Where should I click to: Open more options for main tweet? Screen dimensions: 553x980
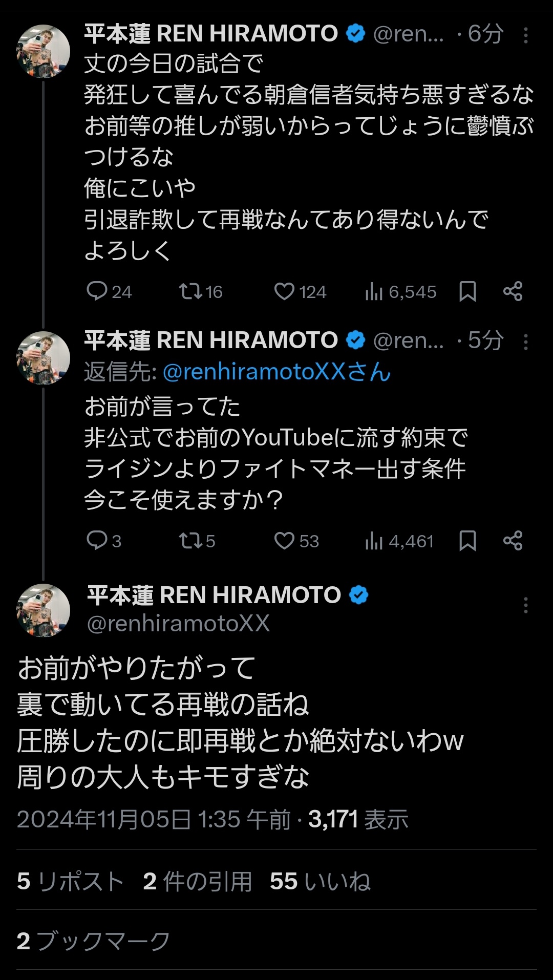[x=525, y=605]
